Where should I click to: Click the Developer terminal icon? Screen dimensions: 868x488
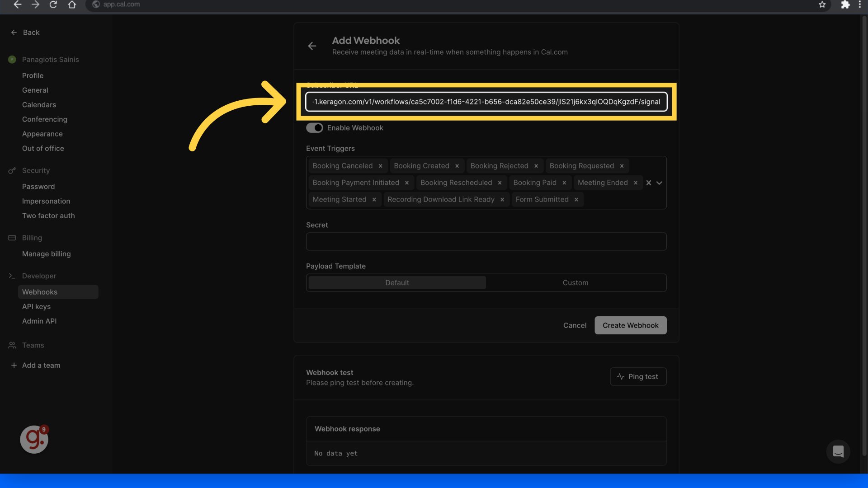point(12,276)
